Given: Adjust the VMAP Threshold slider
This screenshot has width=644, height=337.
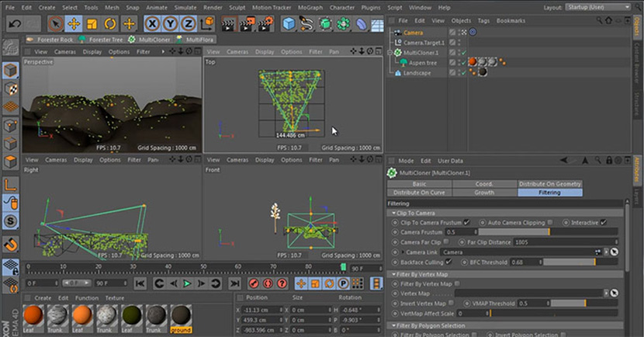Looking at the screenshot, I should 584,304.
